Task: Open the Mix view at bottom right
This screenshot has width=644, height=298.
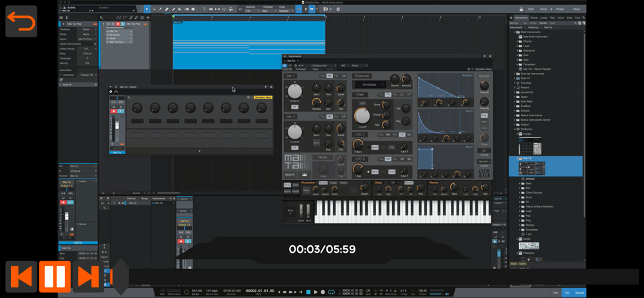Action: 567,292
